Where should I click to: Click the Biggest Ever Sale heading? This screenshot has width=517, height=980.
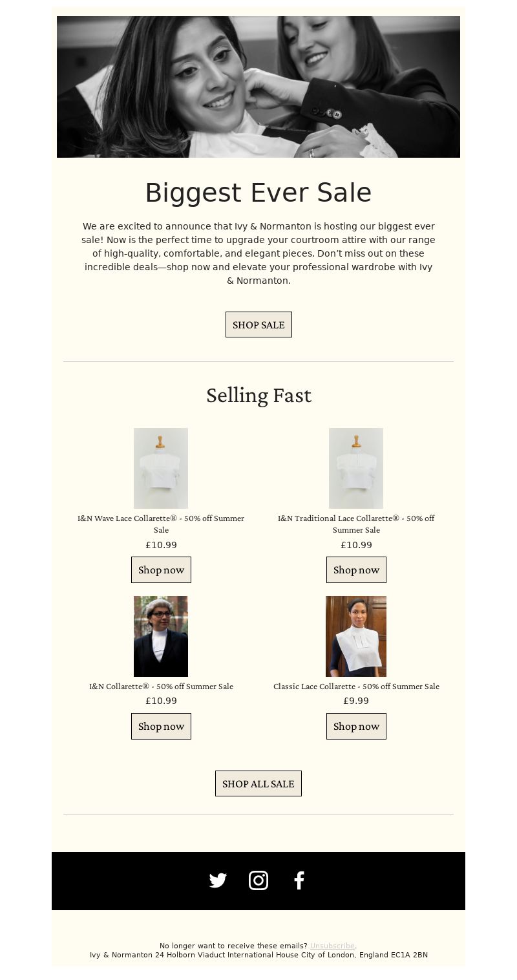coord(258,193)
